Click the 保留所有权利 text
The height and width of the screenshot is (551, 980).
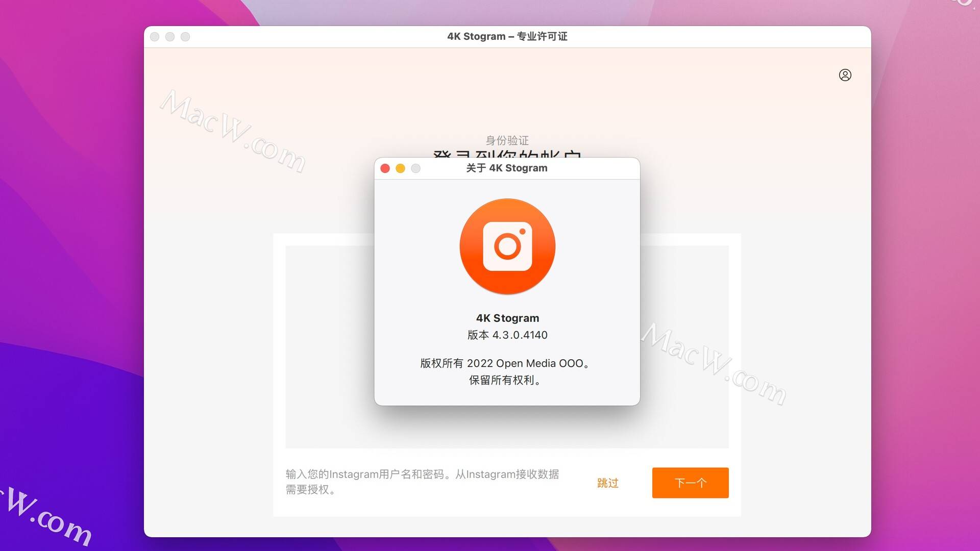pyautogui.click(x=505, y=380)
